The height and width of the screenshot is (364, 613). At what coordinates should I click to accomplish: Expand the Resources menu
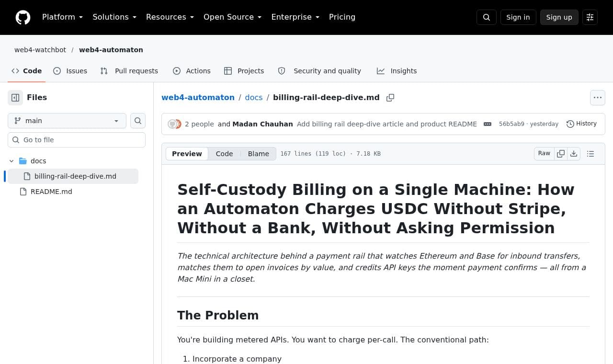(x=170, y=17)
